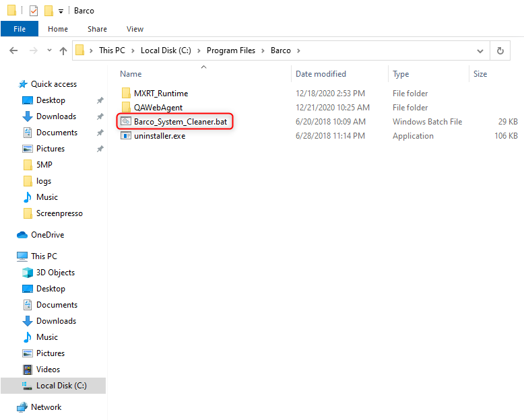Open Videos under This PC
Viewport: 524px width, 420px height.
48,370
